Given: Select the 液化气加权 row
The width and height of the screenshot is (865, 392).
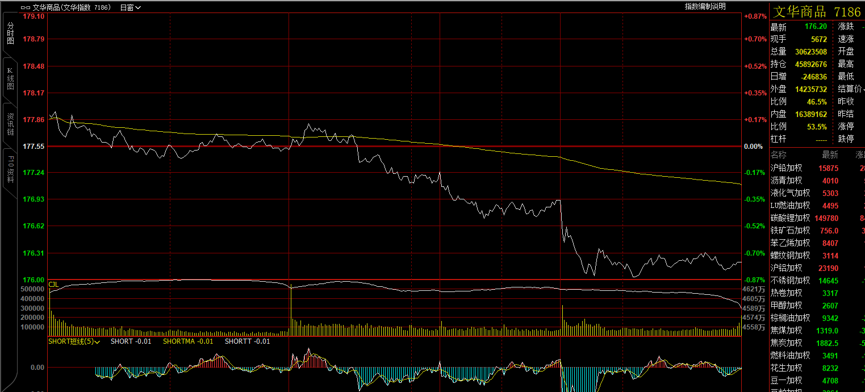Looking at the screenshot, I should [818, 193].
